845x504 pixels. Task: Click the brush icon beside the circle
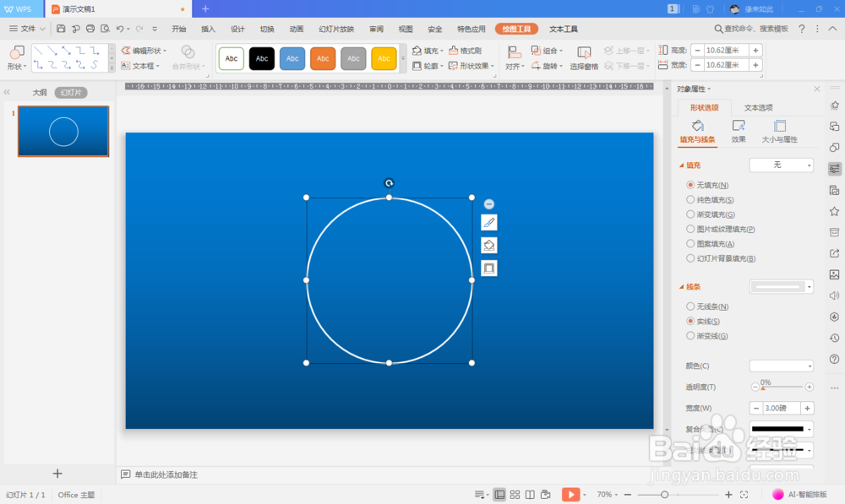[488, 222]
